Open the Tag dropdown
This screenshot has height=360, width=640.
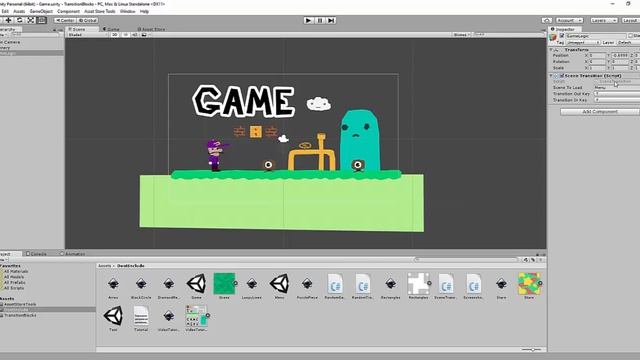tap(583, 42)
